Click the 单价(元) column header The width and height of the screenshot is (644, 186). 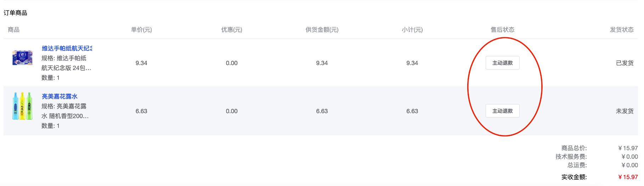[141, 30]
